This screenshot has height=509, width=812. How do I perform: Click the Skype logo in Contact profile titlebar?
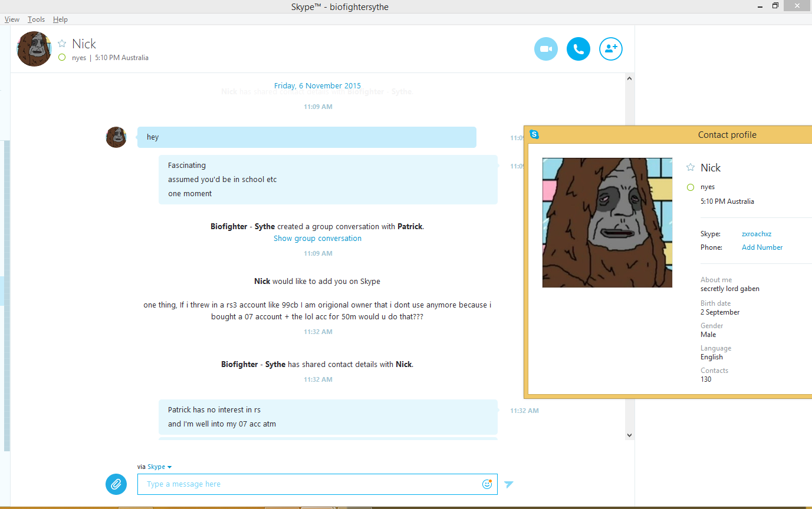534,134
